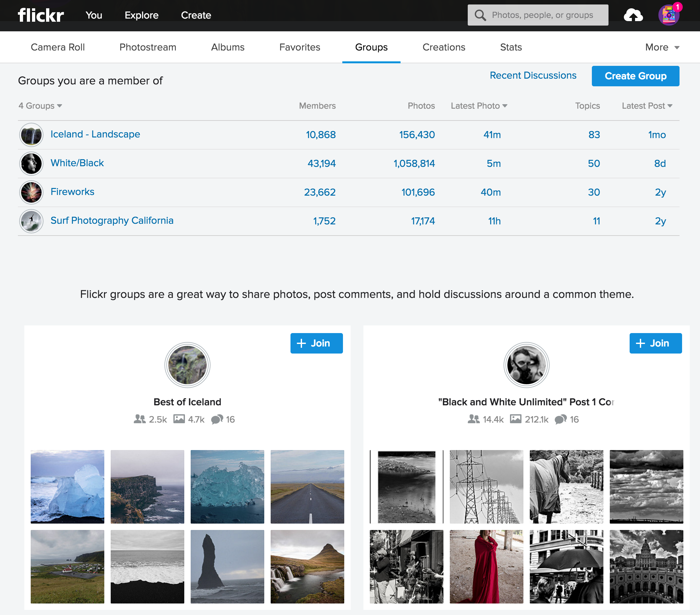Open the Explore menu
700x615 pixels.
(141, 15)
